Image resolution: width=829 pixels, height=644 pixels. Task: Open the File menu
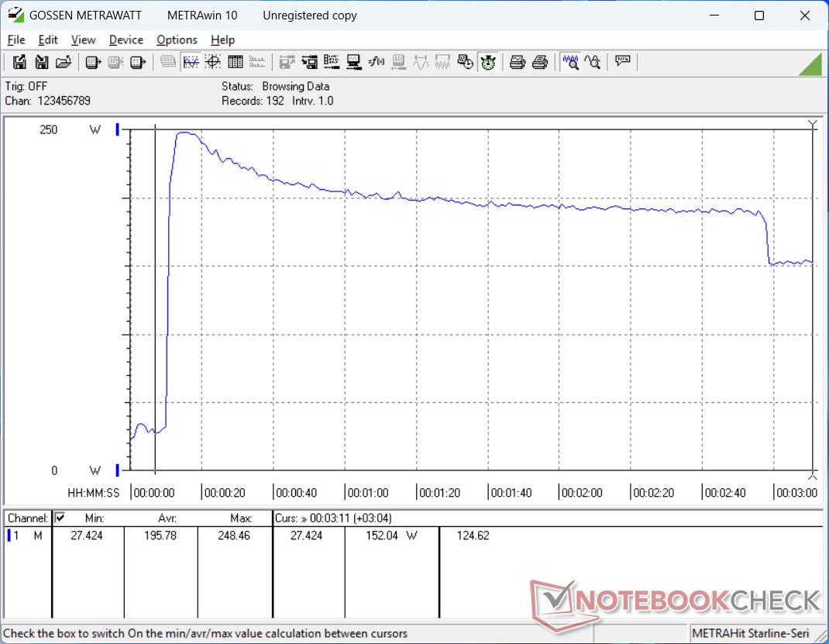point(15,40)
